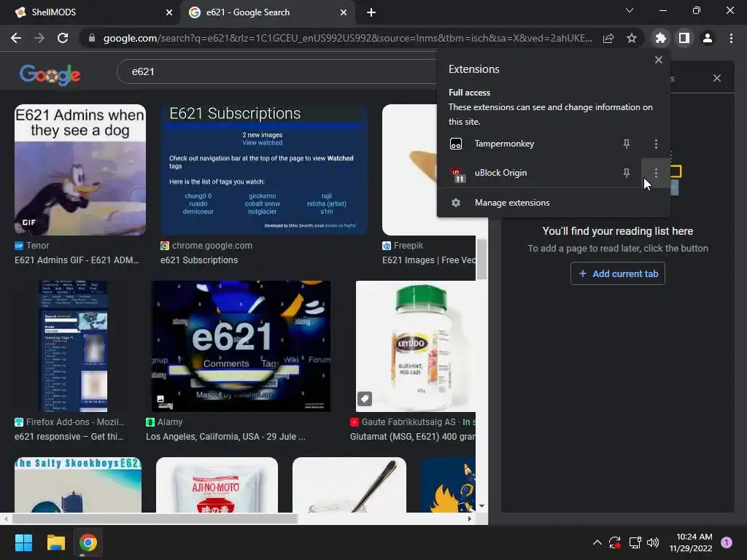Open the Chrome profile icon
The height and width of the screenshot is (560, 747).
(x=708, y=38)
